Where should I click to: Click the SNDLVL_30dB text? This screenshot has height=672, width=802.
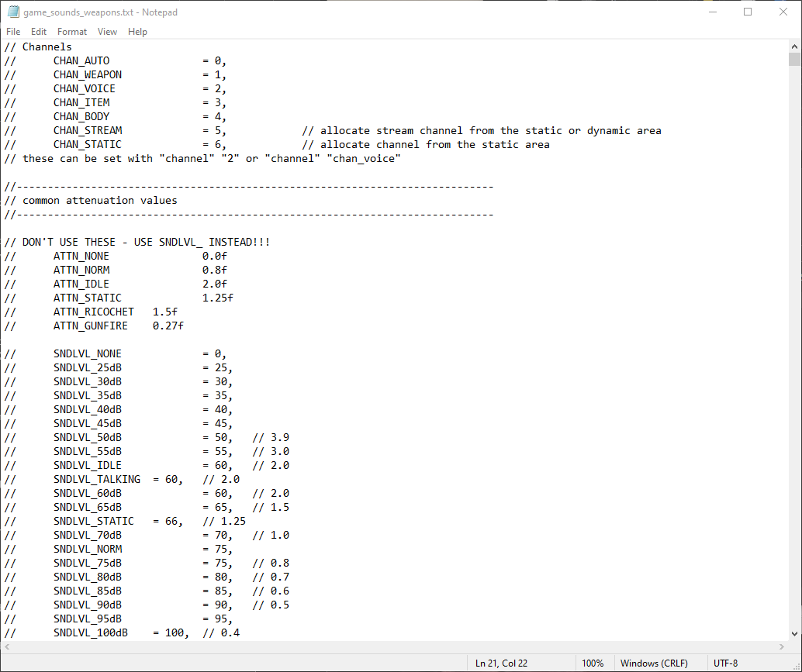tap(88, 382)
